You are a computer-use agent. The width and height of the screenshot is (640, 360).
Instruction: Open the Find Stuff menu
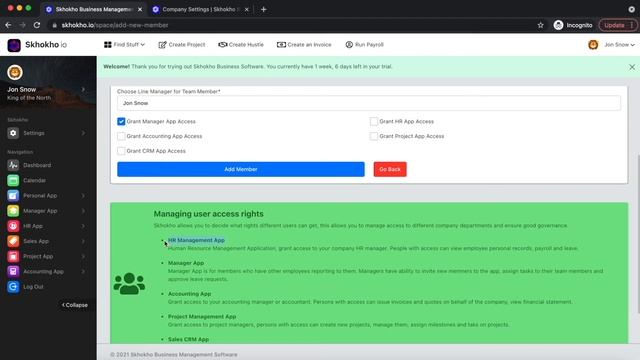pos(124,44)
